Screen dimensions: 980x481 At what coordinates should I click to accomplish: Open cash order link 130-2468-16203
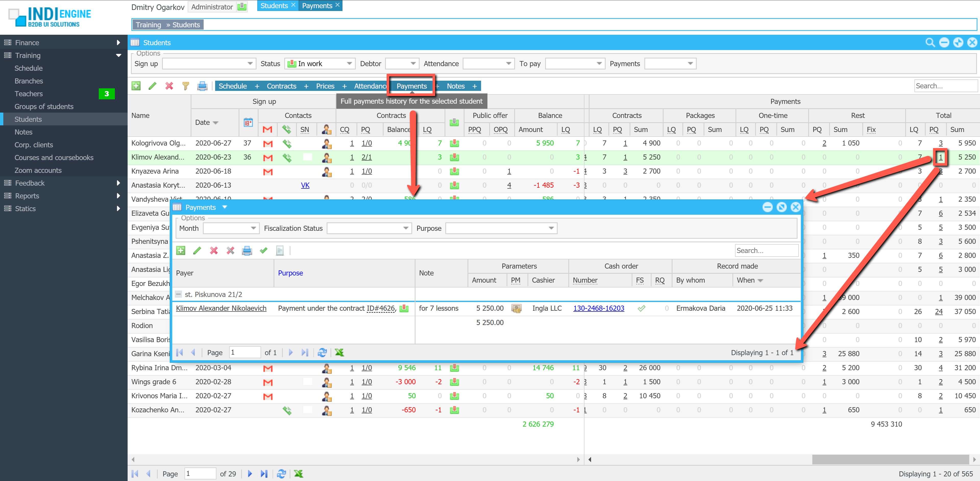(x=598, y=308)
